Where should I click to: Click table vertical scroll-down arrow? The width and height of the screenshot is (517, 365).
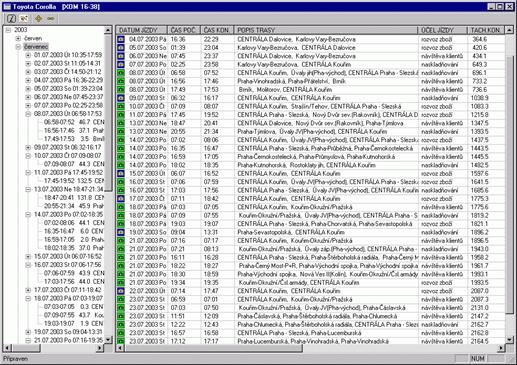coord(509,340)
